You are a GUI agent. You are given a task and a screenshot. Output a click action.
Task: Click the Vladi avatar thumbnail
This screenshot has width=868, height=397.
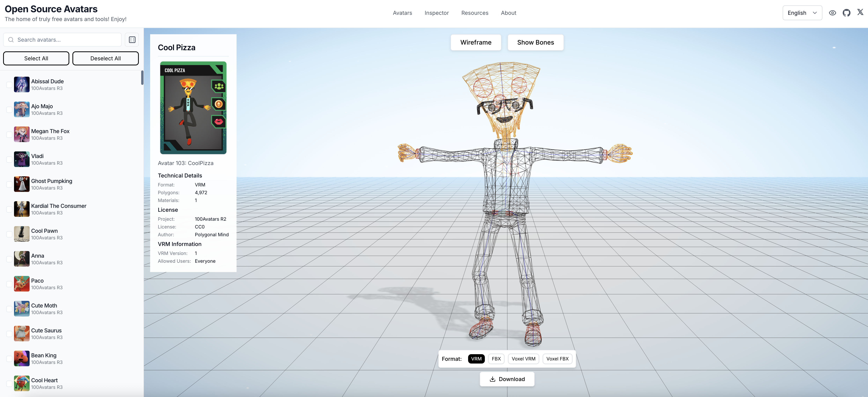[22, 159]
